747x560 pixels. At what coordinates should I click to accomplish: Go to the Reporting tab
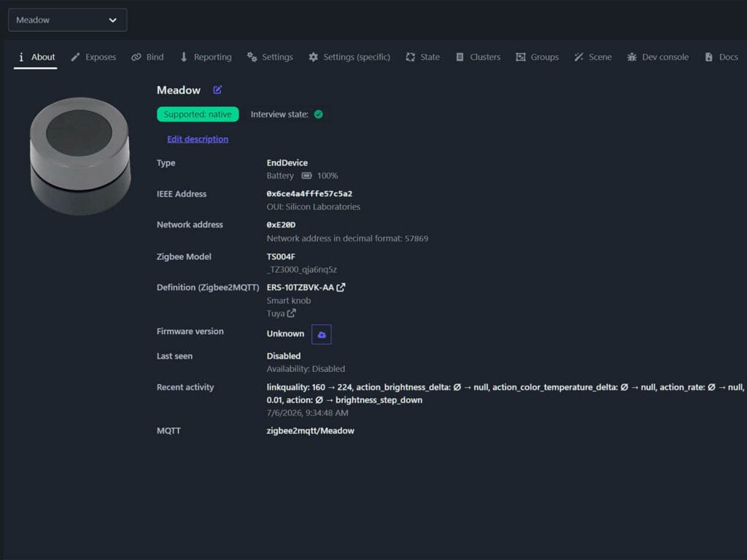click(205, 57)
